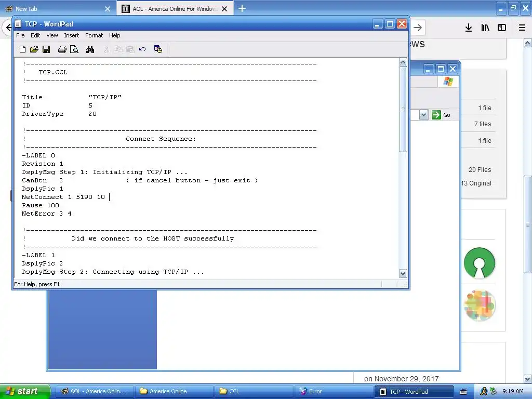Image resolution: width=532 pixels, height=399 pixels.
Task: Open the Insert menu in WordPad
Action: (x=71, y=35)
